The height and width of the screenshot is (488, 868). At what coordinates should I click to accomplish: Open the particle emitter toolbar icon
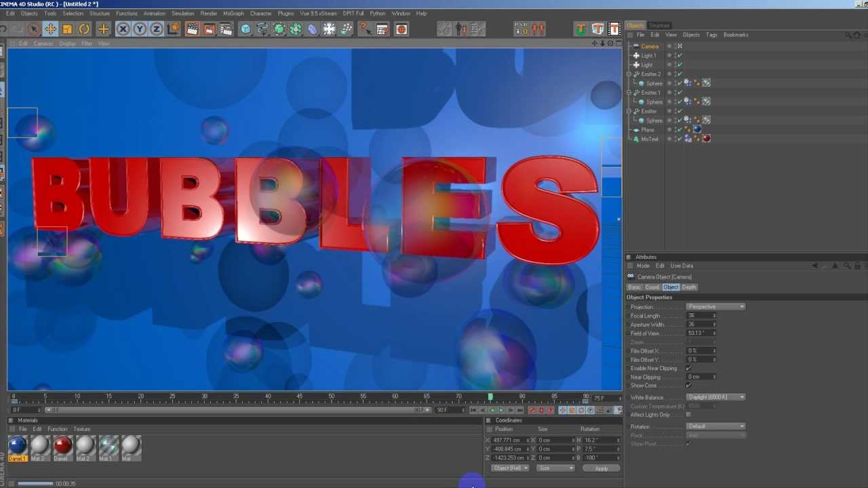coord(347,28)
